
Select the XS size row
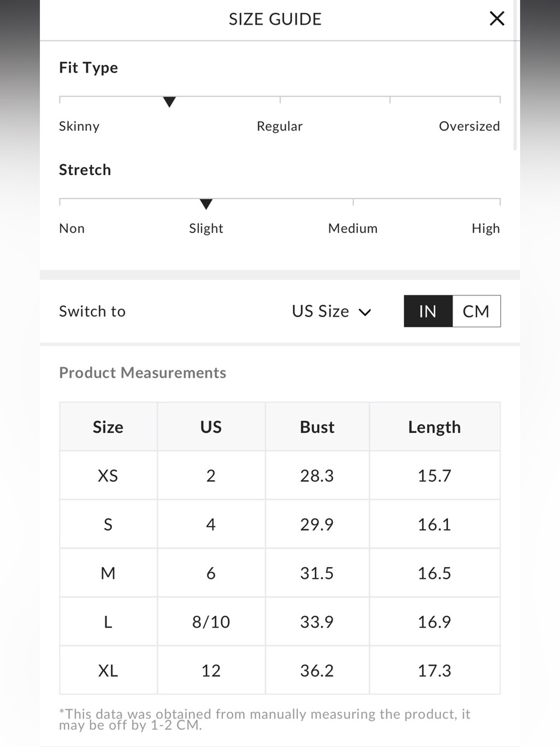tap(280, 475)
